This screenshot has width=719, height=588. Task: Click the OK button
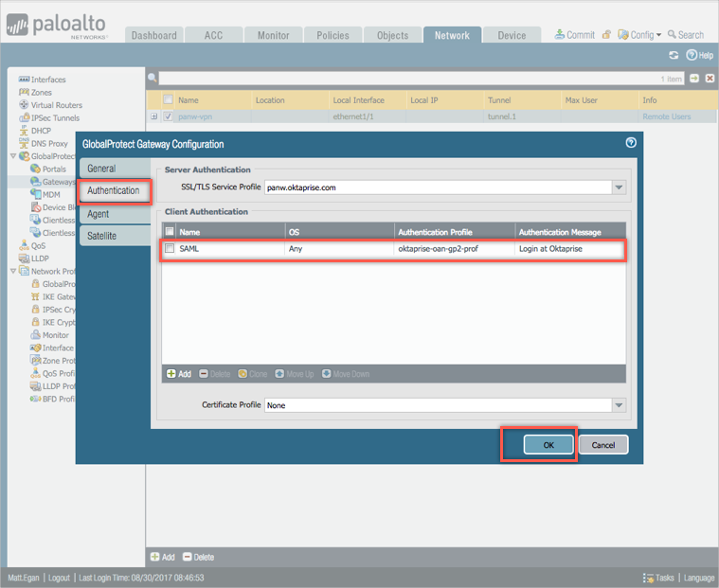tap(548, 445)
